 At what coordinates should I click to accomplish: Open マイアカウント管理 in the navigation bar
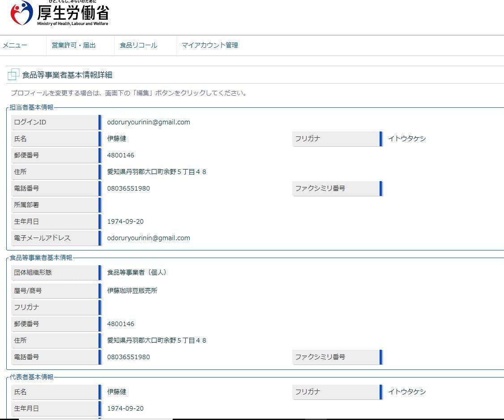[209, 45]
